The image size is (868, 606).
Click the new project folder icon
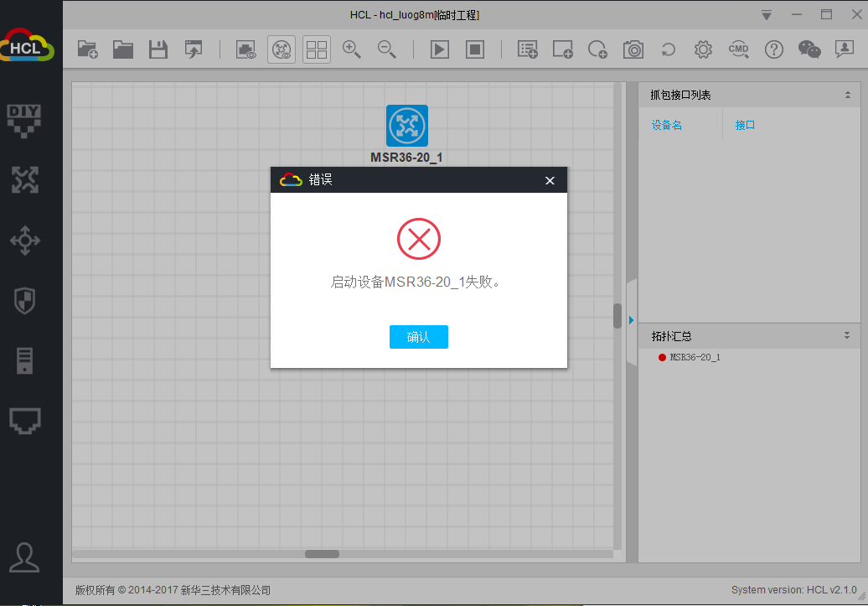tap(88, 49)
